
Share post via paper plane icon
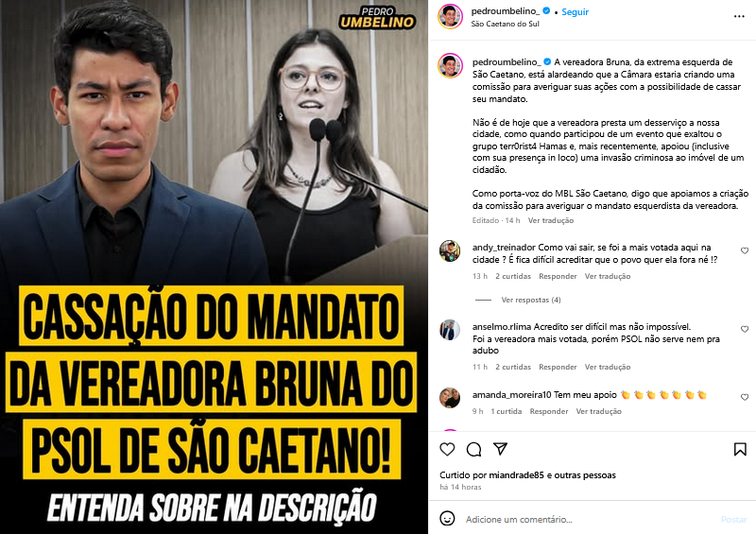pos(501,449)
